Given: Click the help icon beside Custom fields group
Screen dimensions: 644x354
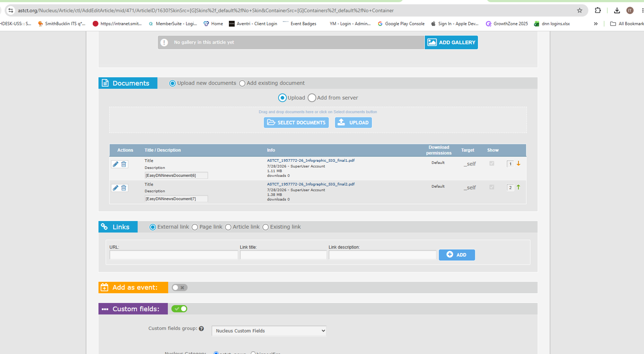Looking at the screenshot, I should 201,328.
